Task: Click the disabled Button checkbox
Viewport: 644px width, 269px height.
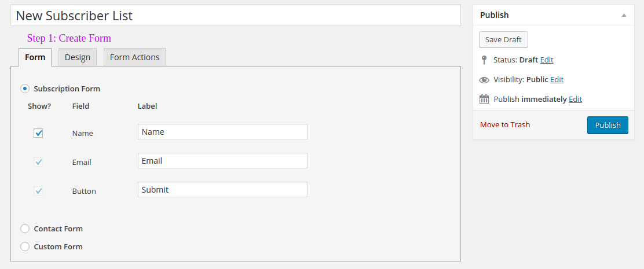Action: pyautogui.click(x=38, y=191)
